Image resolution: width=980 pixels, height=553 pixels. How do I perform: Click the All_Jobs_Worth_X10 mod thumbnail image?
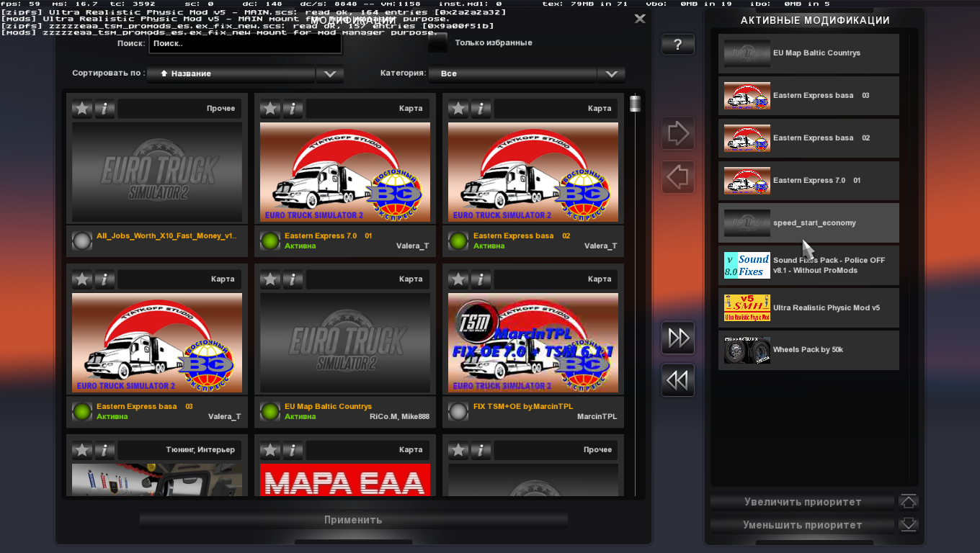pyautogui.click(x=157, y=172)
